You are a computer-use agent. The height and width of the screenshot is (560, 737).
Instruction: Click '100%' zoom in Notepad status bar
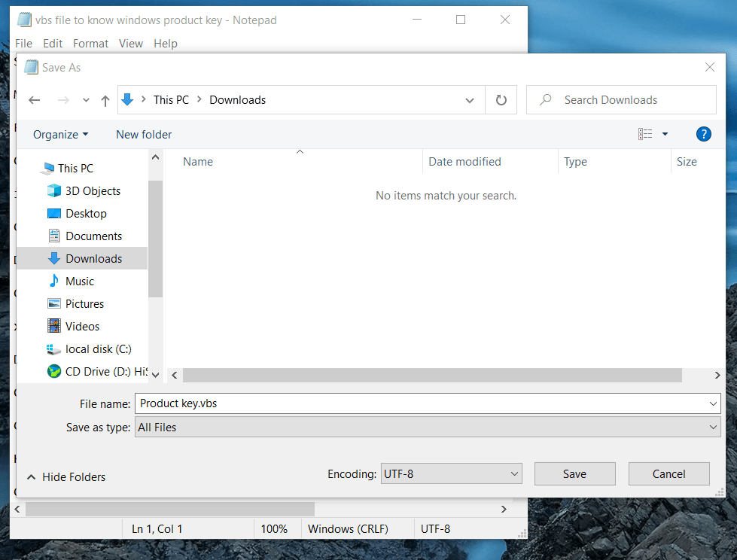click(x=274, y=529)
